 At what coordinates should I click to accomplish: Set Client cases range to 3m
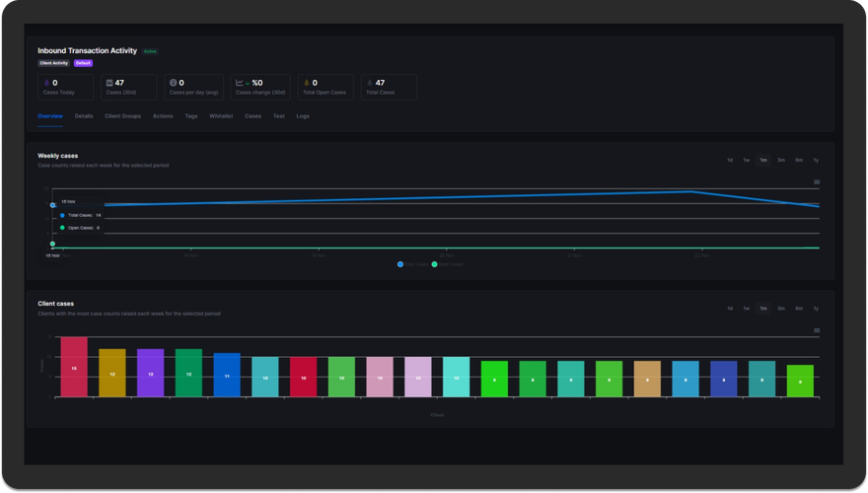click(781, 309)
